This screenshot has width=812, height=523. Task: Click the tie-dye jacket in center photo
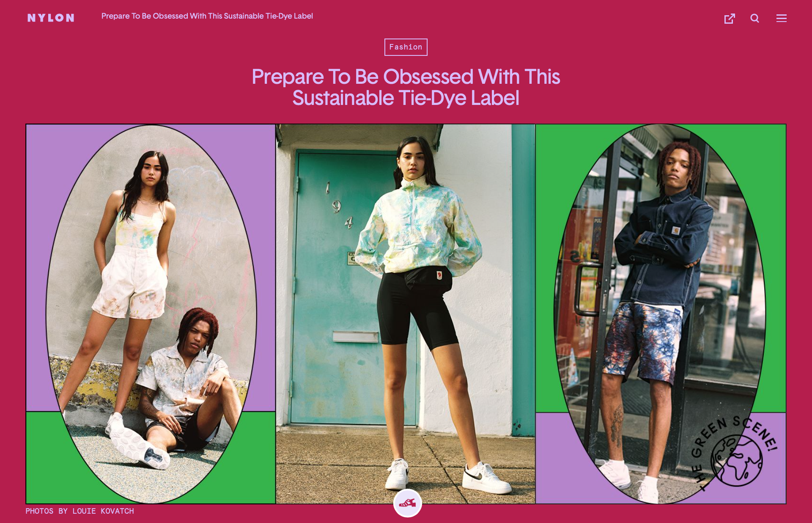click(419, 228)
